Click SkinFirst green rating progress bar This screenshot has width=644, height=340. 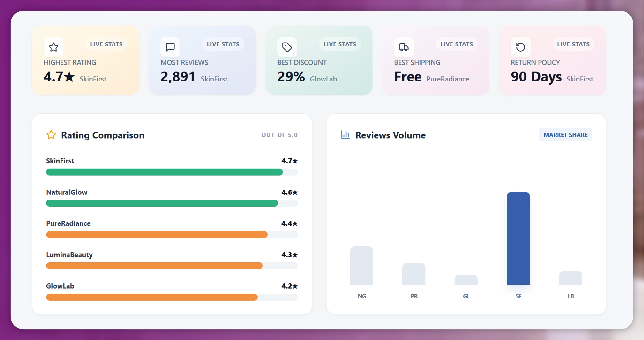coord(165,172)
